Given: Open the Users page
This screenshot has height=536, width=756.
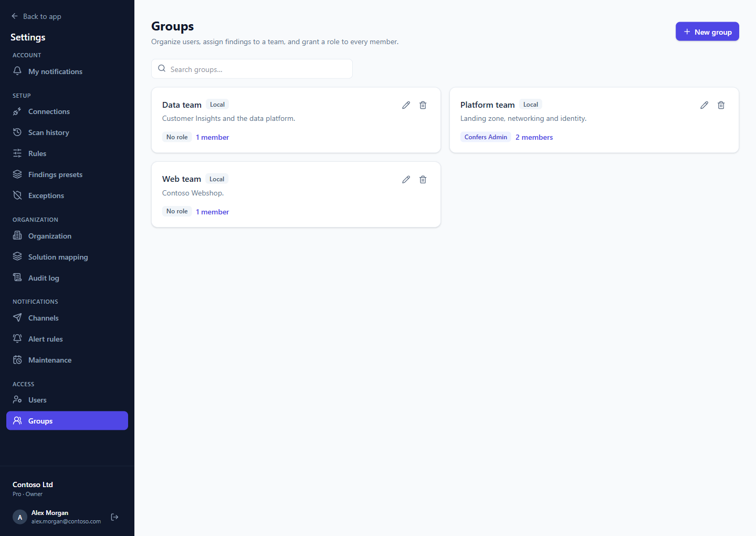Looking at the screenshot, I should (67, 400).
